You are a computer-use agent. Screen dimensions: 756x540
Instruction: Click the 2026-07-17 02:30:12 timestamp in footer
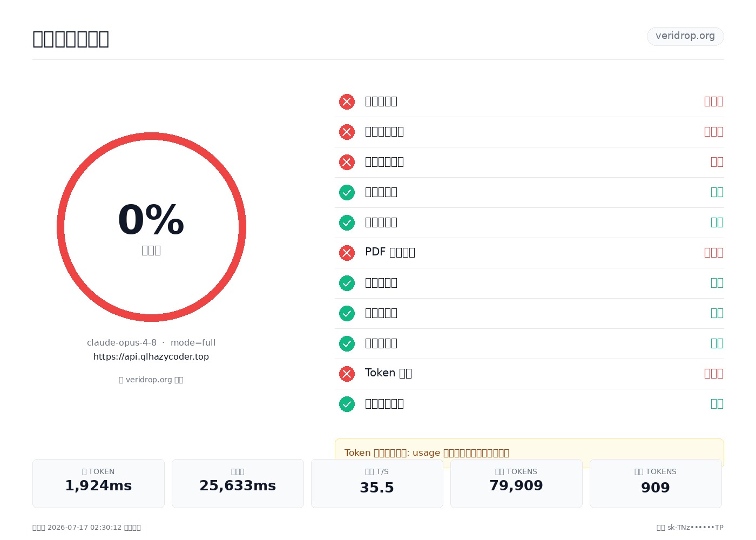pyautogui.click(x=85, y=528)
